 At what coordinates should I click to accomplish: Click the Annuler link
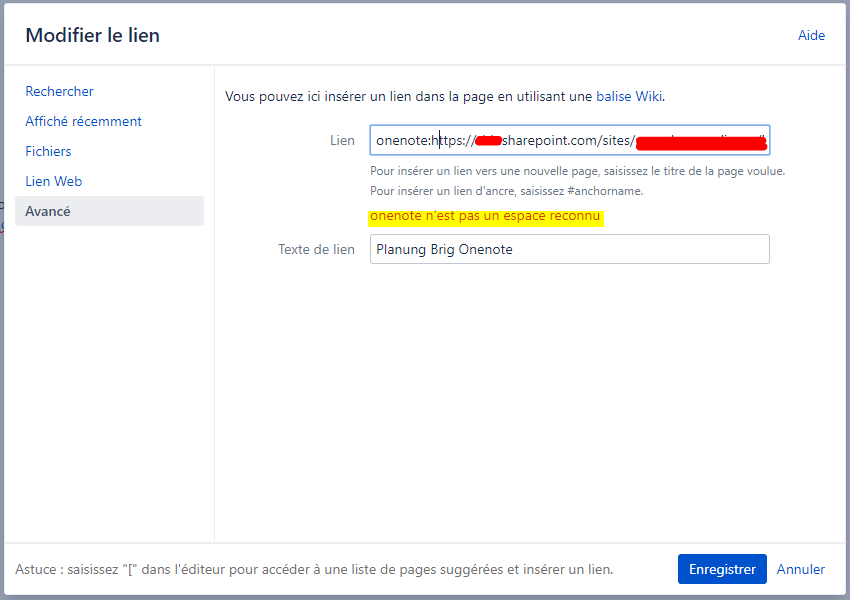801,569
